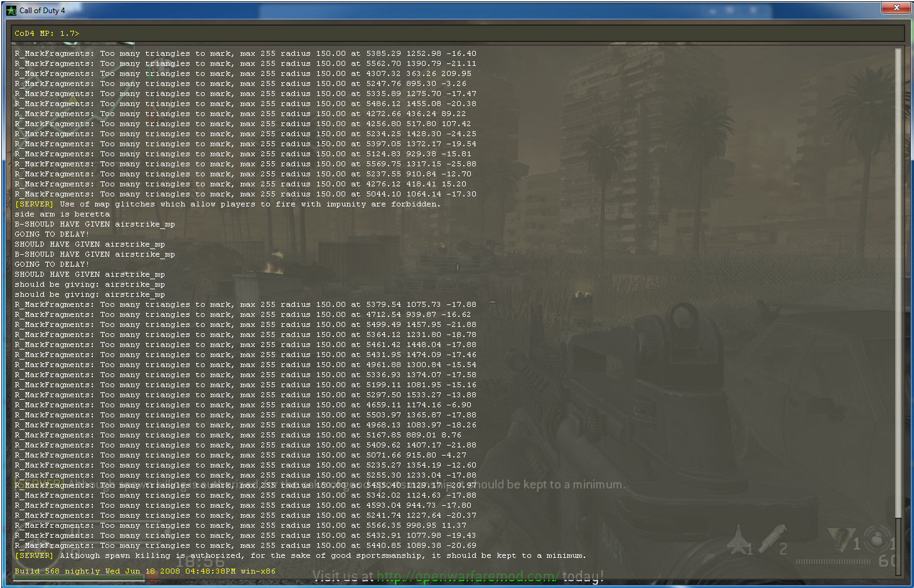Click the line ending 4256.80 517.80 107.42
914x588 pixels.
[243, 124]
